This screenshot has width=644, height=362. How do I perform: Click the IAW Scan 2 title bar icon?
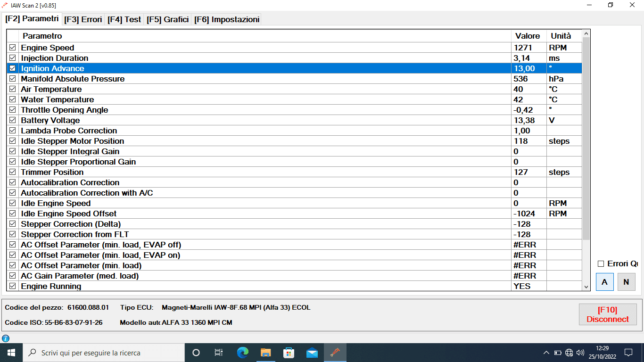point(5,5)
